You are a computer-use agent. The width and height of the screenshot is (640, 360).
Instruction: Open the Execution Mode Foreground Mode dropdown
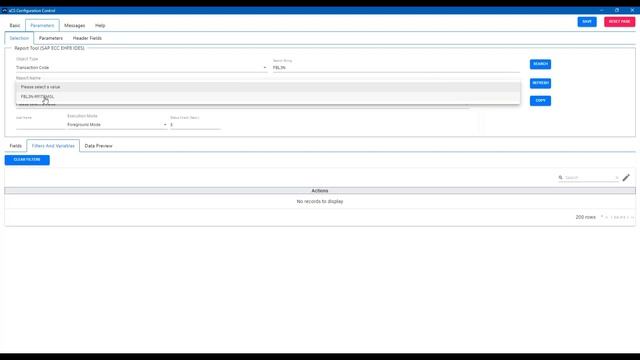pos(117,124)
